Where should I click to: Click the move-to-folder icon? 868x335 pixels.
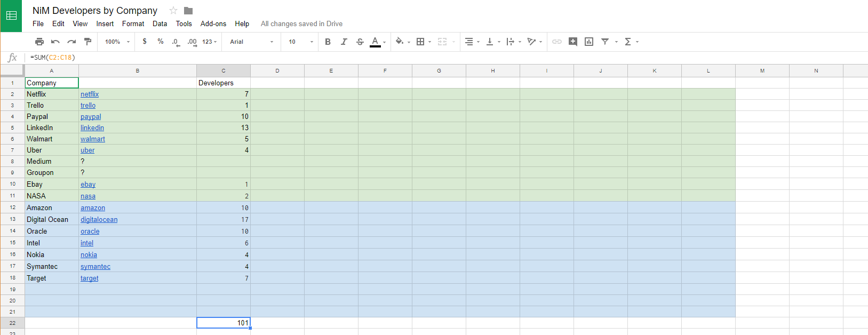tap(188, 11)
